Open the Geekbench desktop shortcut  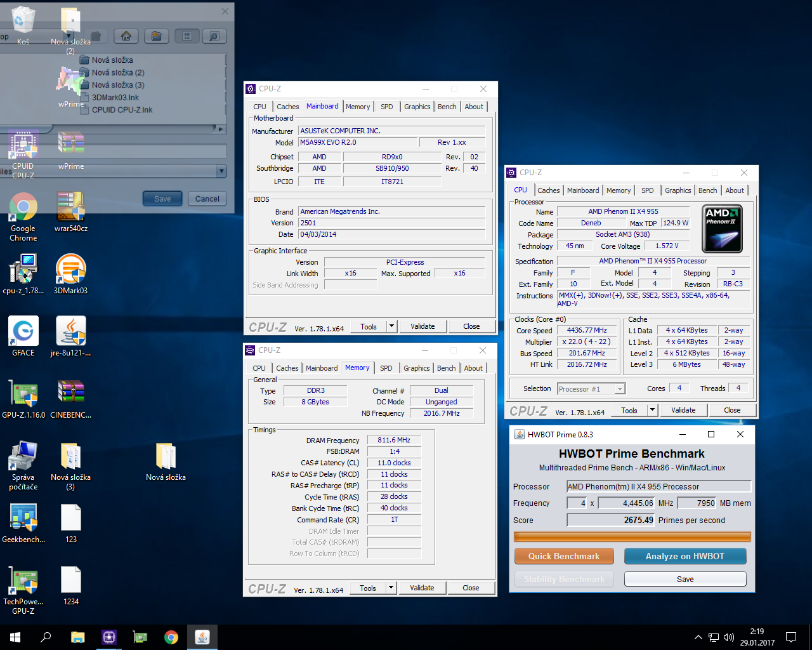click(23, 523)
